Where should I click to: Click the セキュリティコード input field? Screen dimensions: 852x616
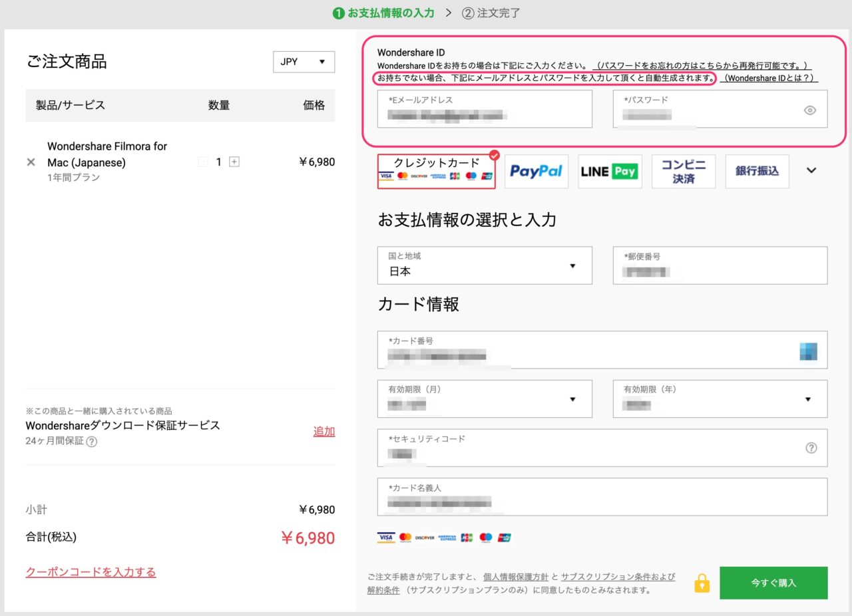[602, 448]
